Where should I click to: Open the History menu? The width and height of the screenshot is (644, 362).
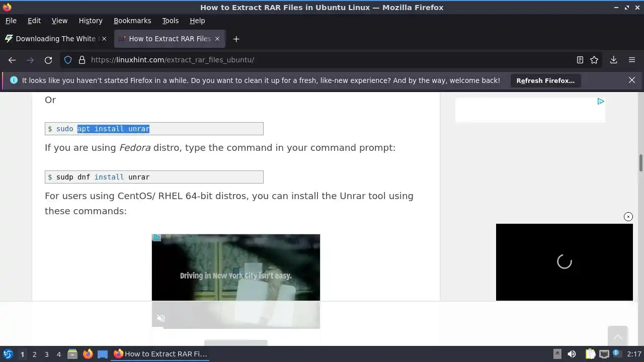[91, 21]
